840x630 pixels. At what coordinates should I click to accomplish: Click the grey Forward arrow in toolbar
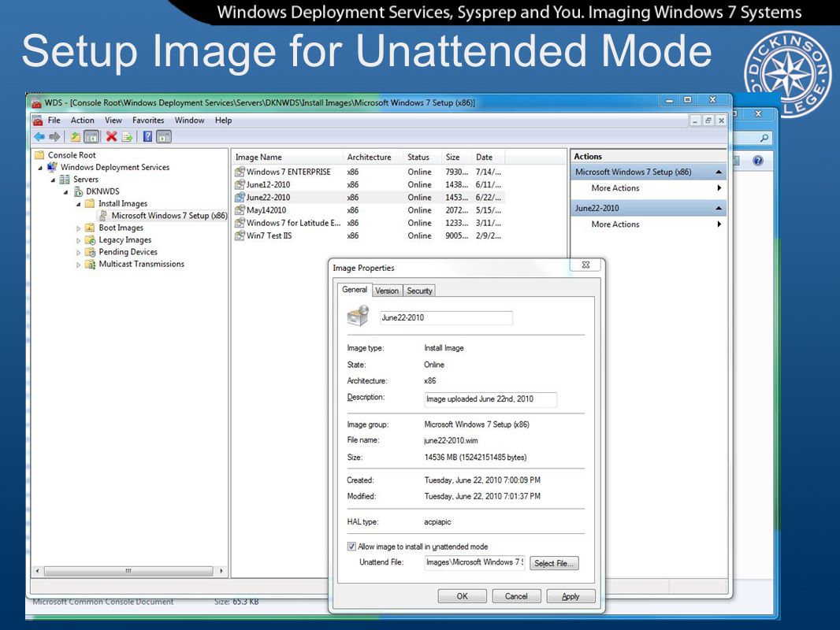[54, 137]
